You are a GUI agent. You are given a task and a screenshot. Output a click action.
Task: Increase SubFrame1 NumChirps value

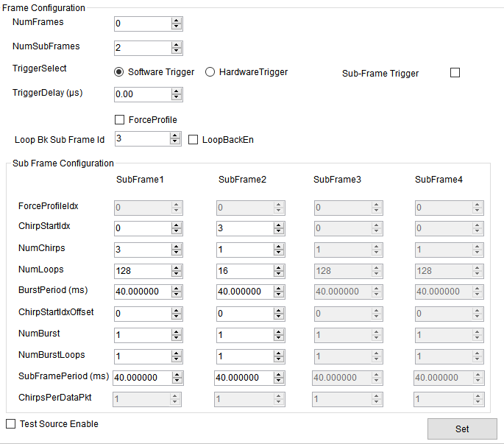tap(177, 247)
